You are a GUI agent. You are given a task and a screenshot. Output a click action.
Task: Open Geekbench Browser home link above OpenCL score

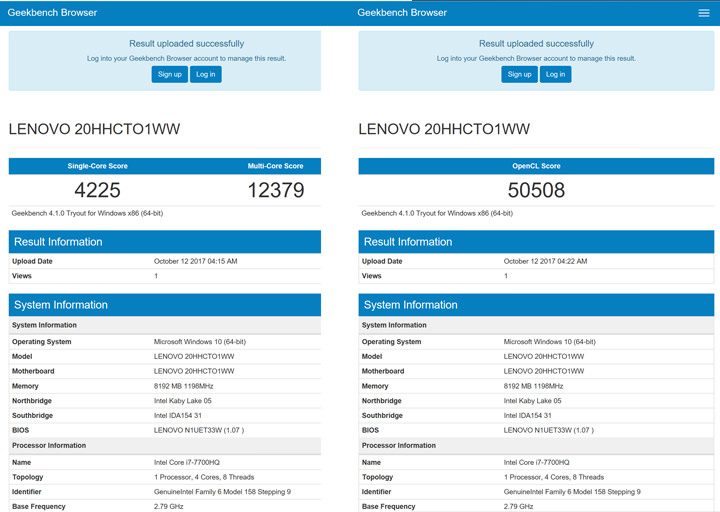click(x=402, y=13)
